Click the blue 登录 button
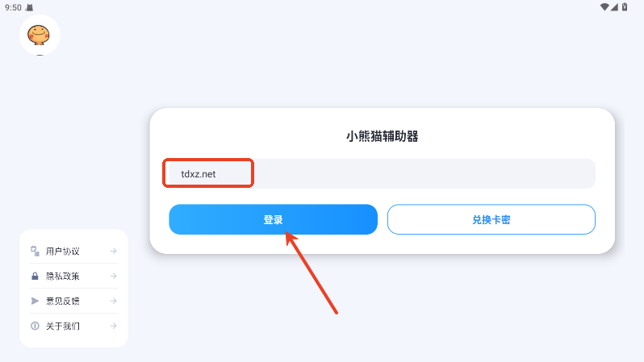644x362 pixels. (273, 219)
